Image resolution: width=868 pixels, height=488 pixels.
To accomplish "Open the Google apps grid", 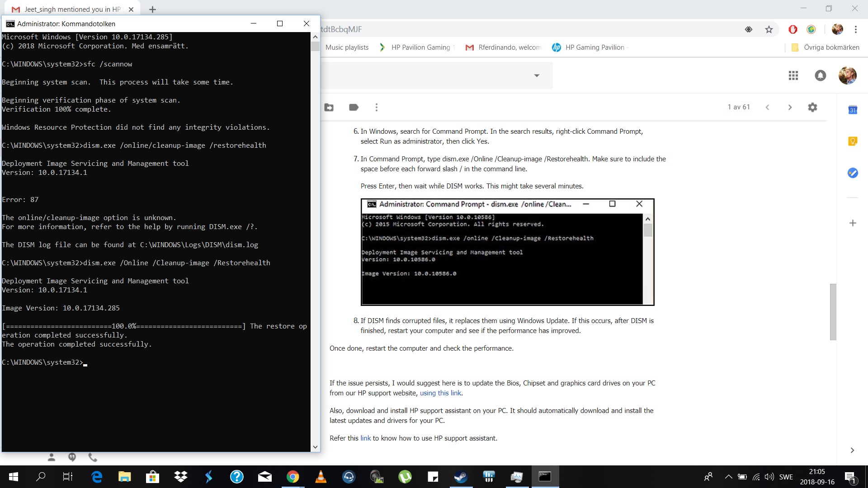I will (x=793, y=75).
